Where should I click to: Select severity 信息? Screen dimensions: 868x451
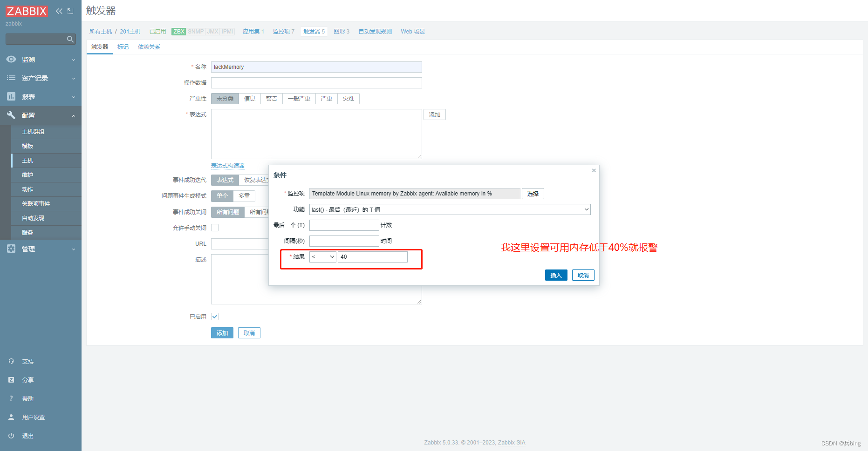[x=250, y=99]
